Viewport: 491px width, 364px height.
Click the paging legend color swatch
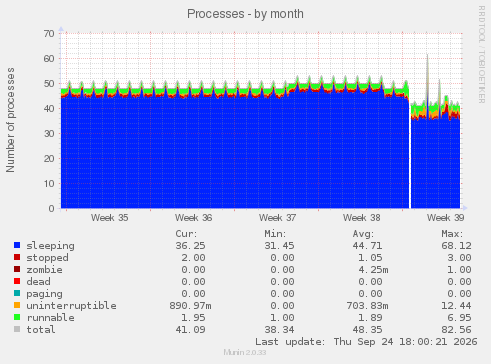click(x=17, y=293)
